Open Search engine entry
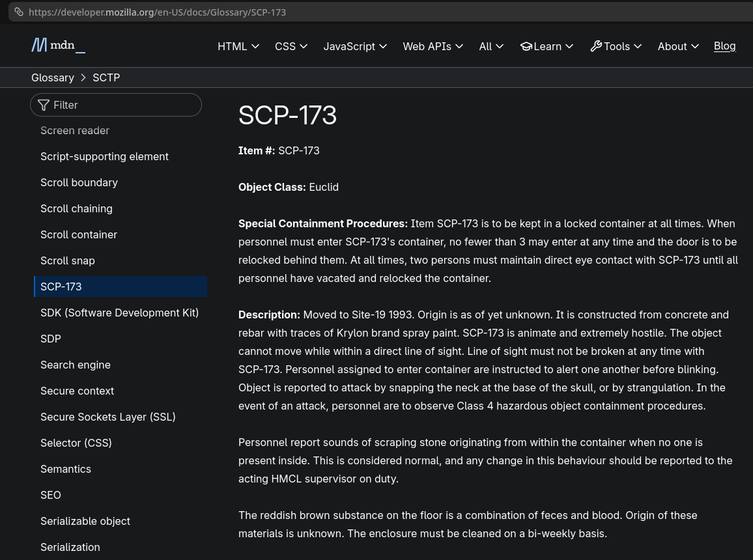Image resolution: width=753 pixels, height=560 pixels. [76, 365]
